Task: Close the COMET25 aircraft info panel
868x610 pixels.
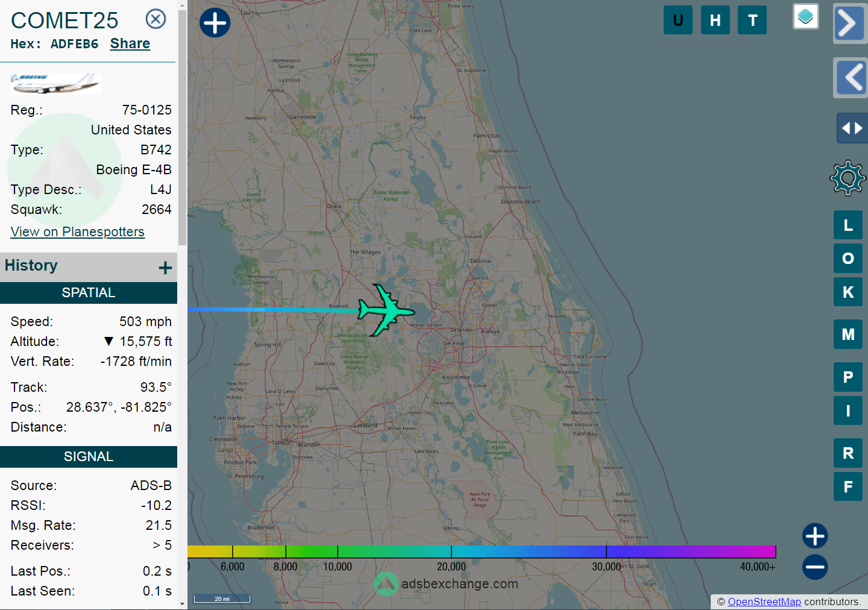Action: (156, 19)
